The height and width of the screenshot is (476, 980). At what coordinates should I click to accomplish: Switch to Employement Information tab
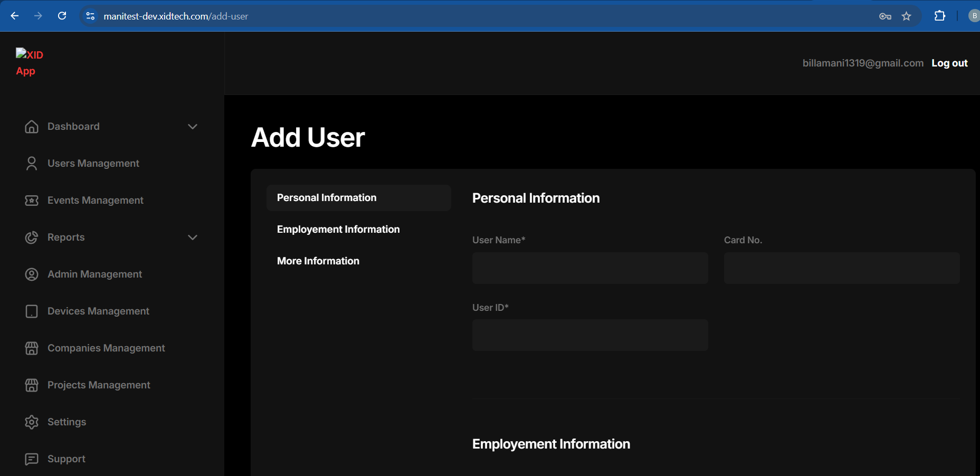click(338, 230)
